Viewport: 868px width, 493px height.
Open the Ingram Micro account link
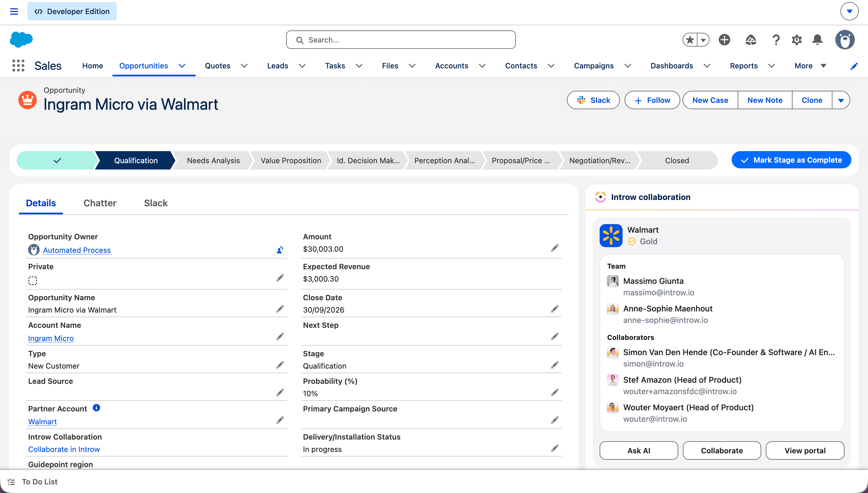click(51, 338)
